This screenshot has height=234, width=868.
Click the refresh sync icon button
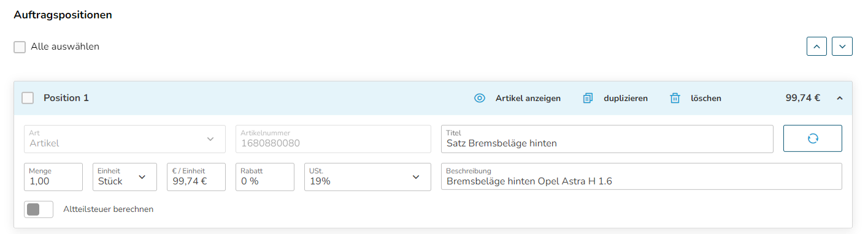click(813, 138)
